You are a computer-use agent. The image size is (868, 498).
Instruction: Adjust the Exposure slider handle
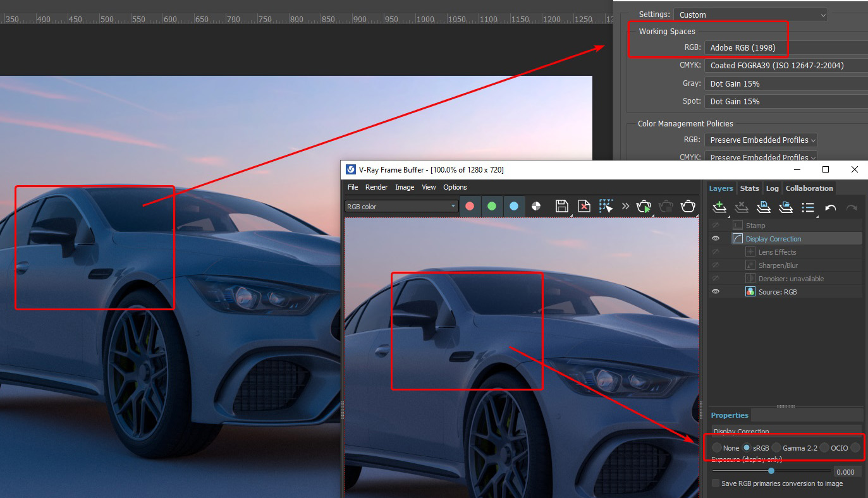(x=771, y=471)
